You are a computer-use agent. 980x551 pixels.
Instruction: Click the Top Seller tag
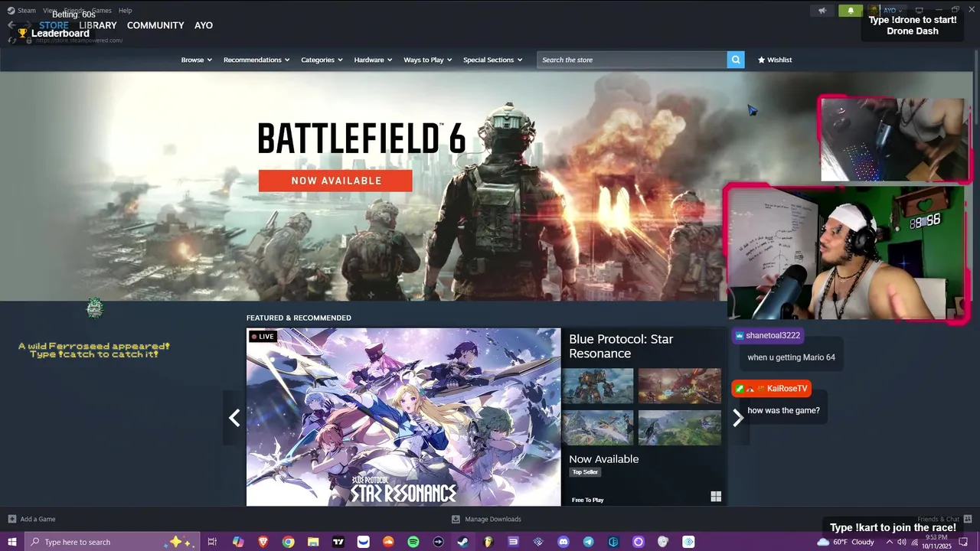(585, 472)
